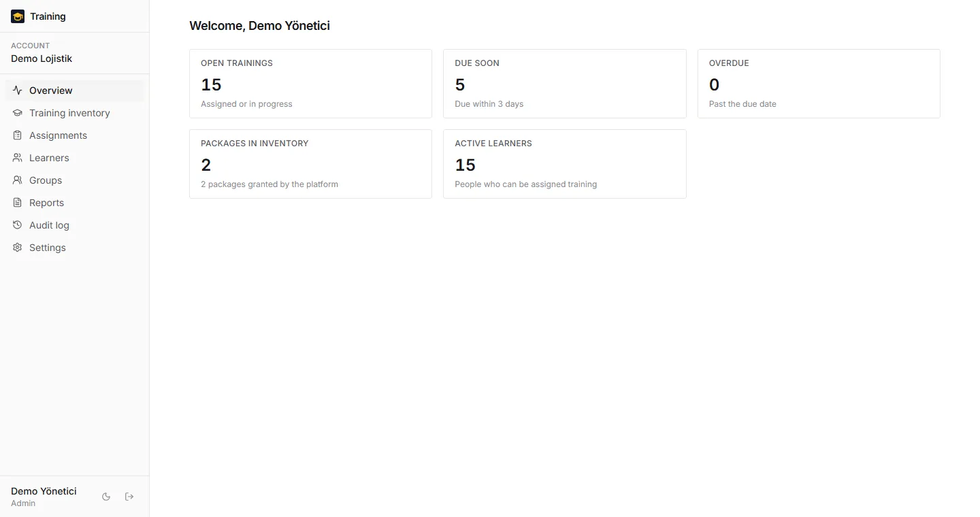Select the Active Learners card
Screen dimensions: 980x517
[565, 164]
